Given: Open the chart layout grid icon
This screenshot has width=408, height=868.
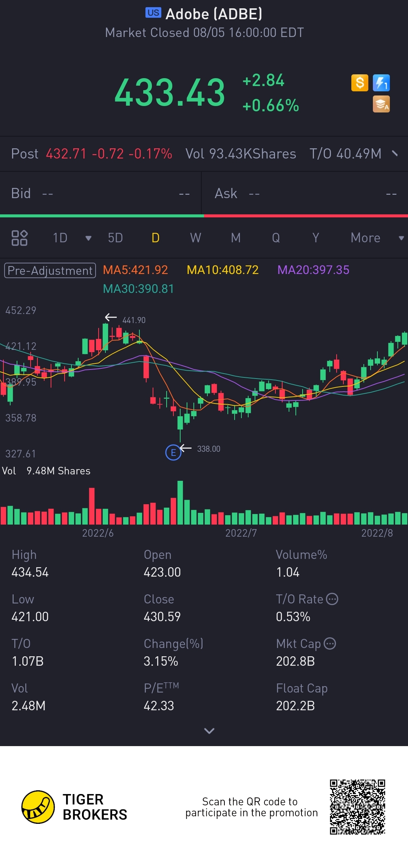Looking at the screenshot, I should click(19, 238).
